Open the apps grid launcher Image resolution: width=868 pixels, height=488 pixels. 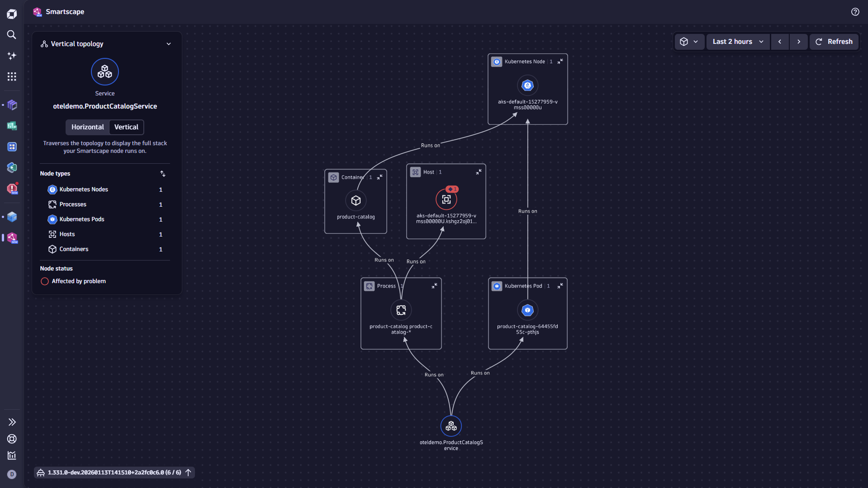pos(12,76)
